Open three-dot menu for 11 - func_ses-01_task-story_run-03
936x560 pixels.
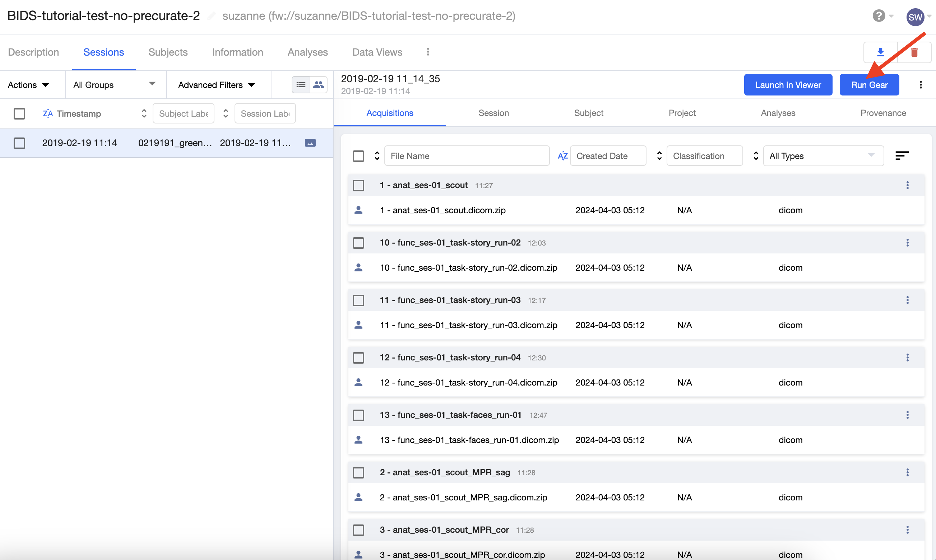click(907, 300)
